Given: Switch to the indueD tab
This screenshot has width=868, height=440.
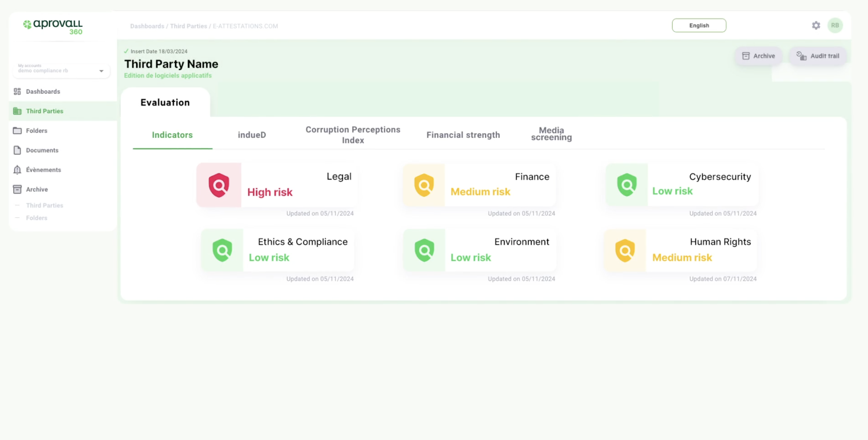Looking at the screenshot, I should [252, 135].
